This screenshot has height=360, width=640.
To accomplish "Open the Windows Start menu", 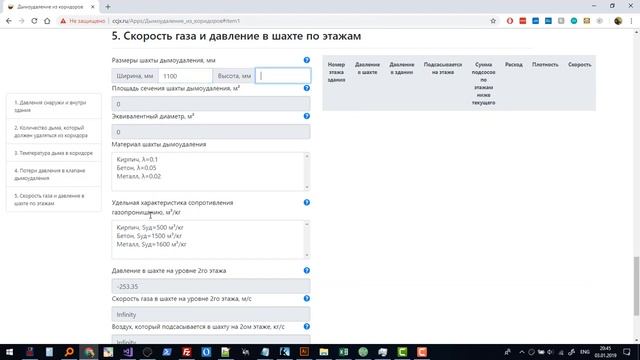I will [9, 352].
